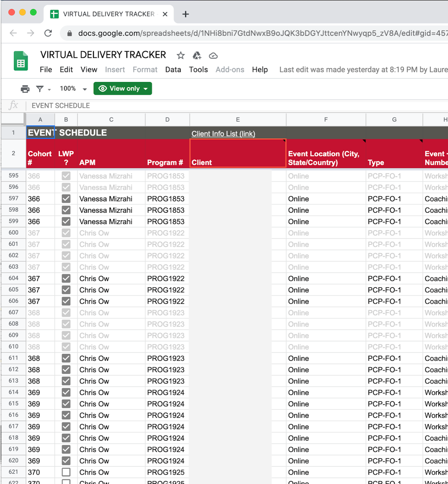Toggle LWP checkbox in row 604

pyautogui.click(x=66, y=279)
